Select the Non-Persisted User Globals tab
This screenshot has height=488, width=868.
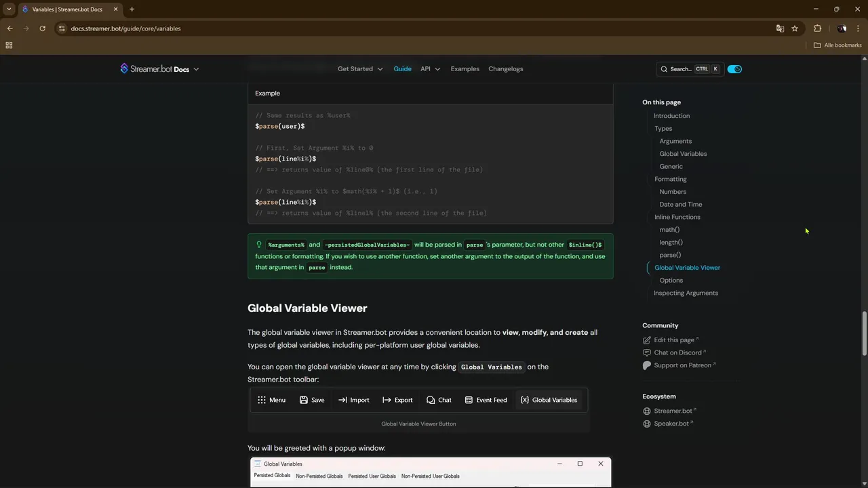[430, 476]
